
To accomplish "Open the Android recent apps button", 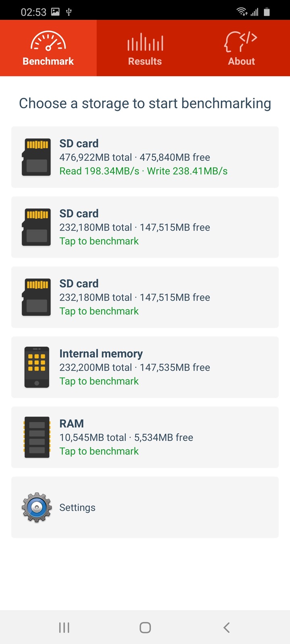I will (64, 627).
